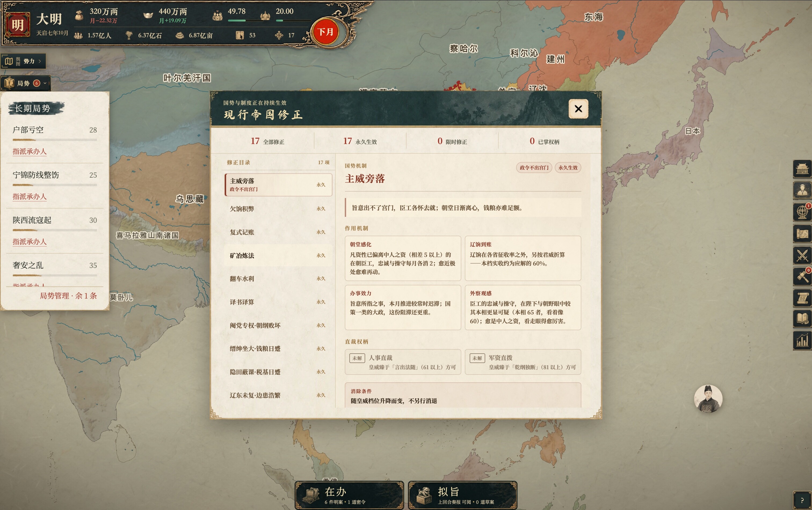This screenshot has width=812, height=510.
Task: Click 指派承办人 under 户部亏空
Action: [x=30, y=152]
